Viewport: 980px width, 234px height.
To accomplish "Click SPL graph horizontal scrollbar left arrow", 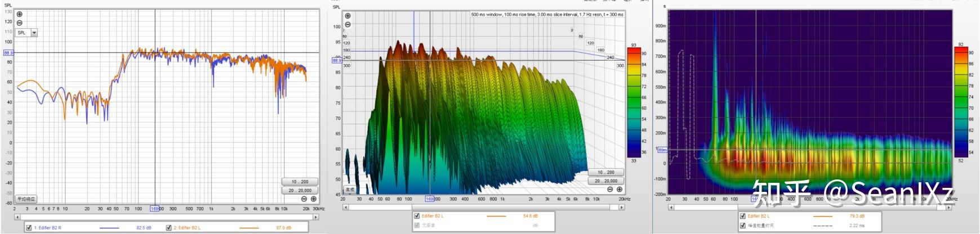I will (x=17, y=216).
